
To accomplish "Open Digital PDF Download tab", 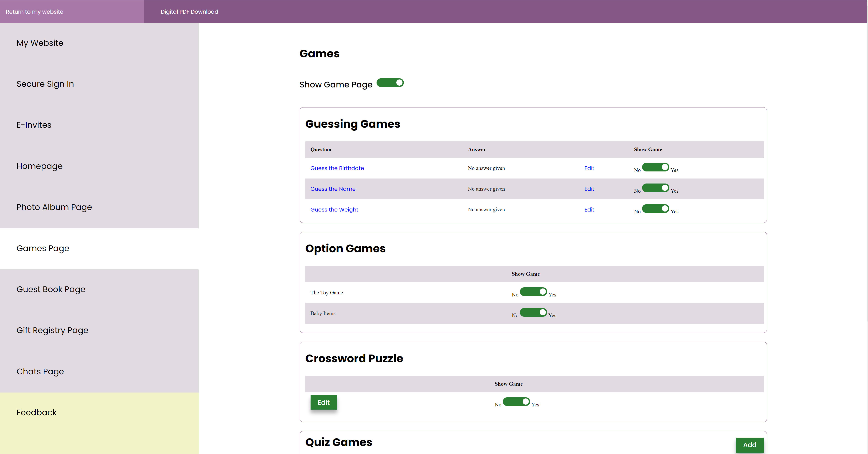I will (x=189, y=12).
